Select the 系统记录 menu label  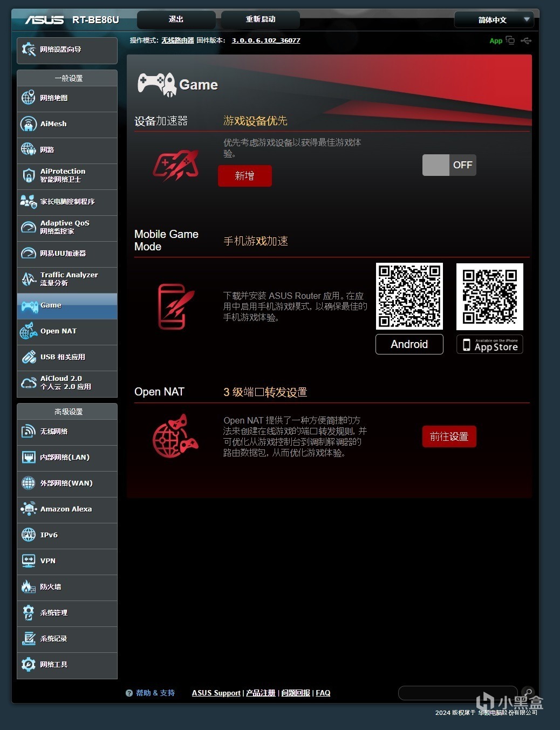click(53, 639)
